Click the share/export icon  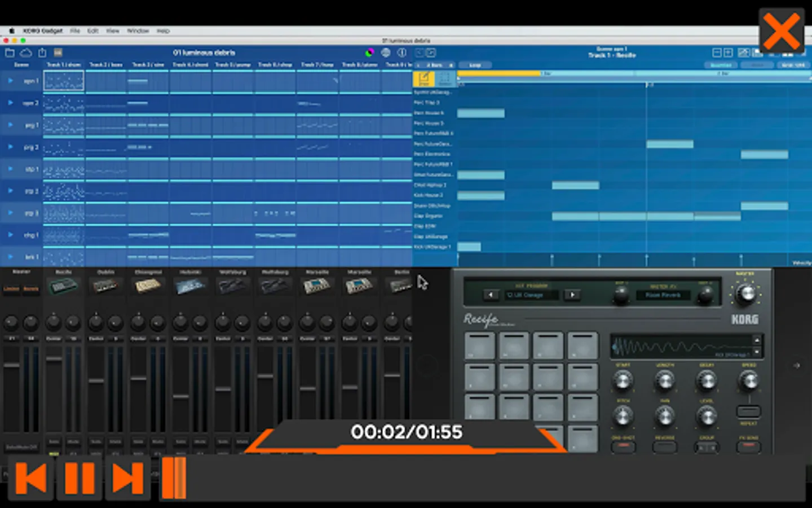(x=42, y=52)
